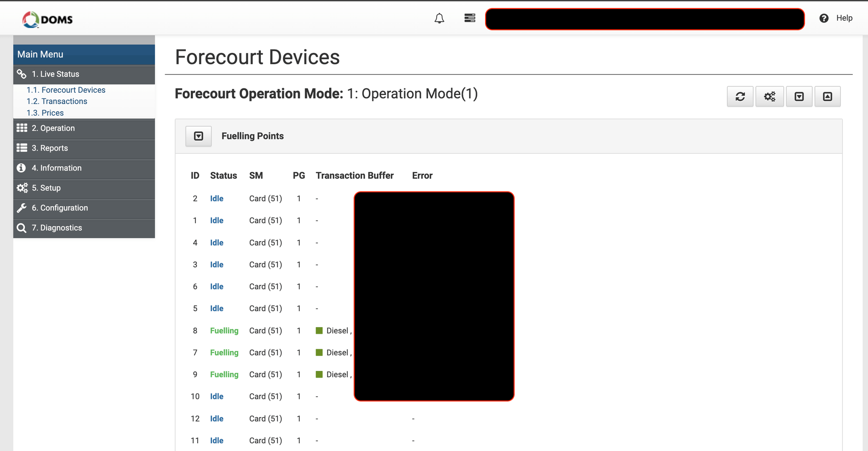Click the wrench icon for Configuration

[x=22, y=208]
